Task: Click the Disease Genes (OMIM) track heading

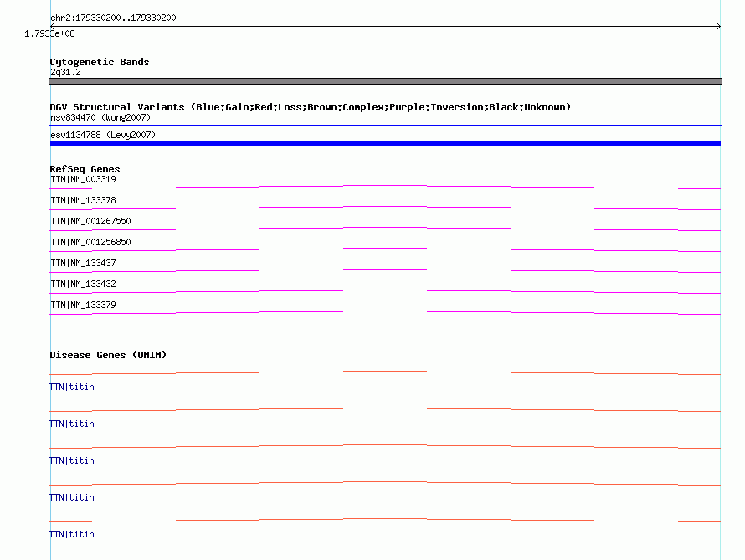Action: point(108,355)
